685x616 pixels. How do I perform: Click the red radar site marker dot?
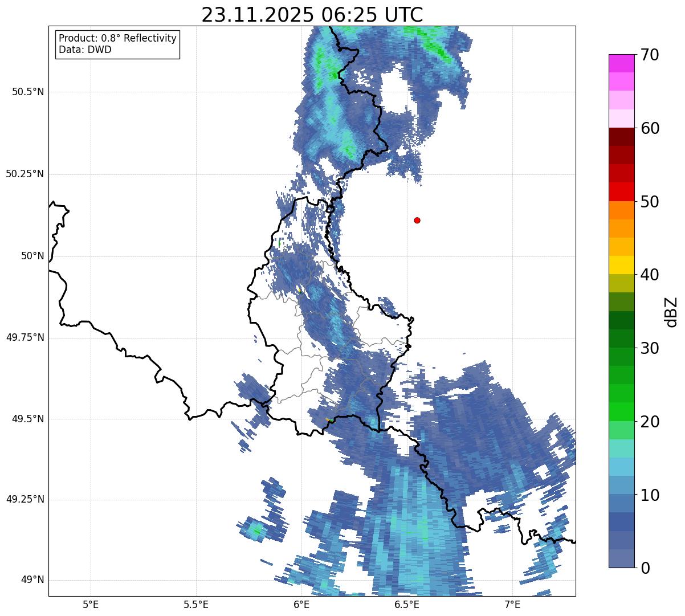click(417, 220)
